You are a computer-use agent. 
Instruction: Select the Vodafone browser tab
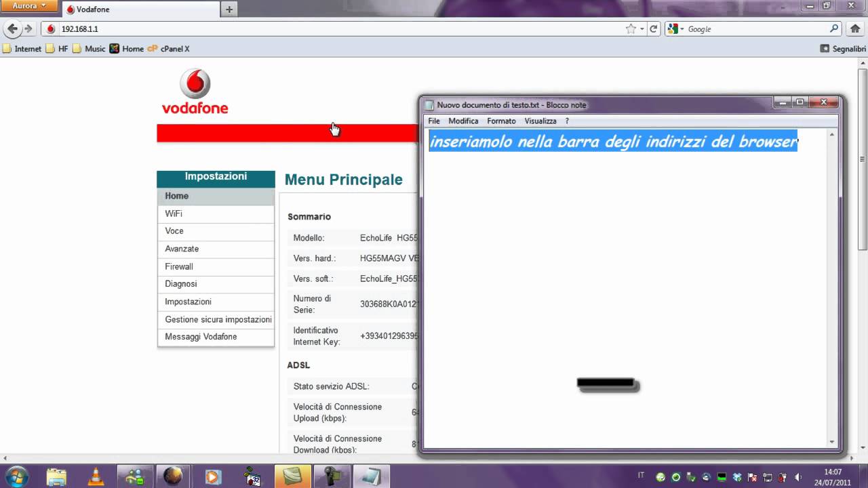pos(140,9)
